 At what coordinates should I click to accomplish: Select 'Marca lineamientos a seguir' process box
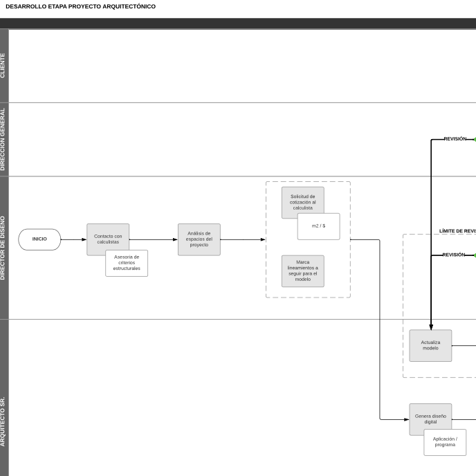[302, 271]
